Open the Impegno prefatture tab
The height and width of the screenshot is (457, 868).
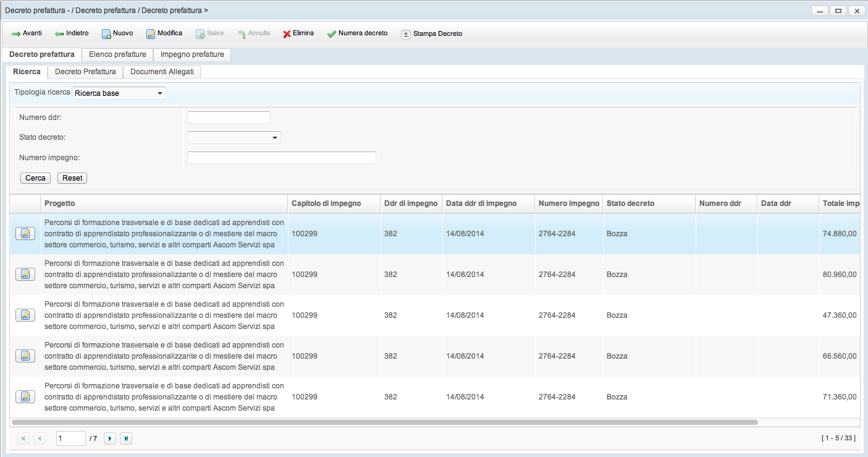point(192,54)
